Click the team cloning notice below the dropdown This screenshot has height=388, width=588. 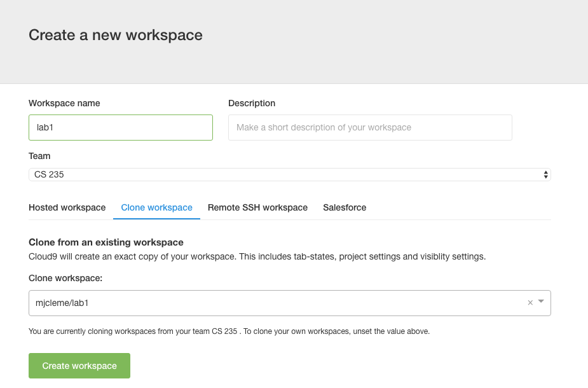(229, 331)
